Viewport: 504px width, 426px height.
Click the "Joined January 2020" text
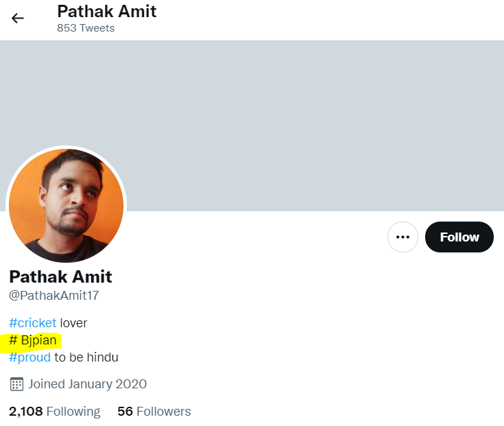point(88,384)
